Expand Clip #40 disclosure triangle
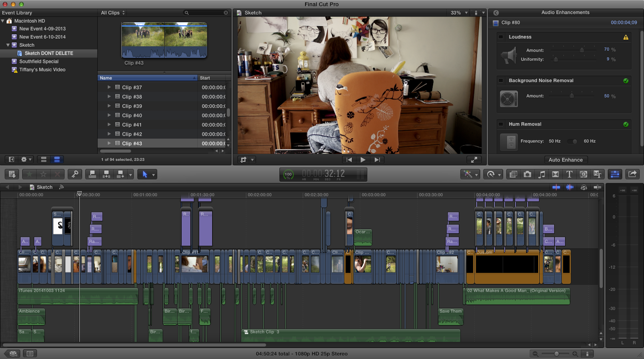The image size is (644, 359). [109, 115]
